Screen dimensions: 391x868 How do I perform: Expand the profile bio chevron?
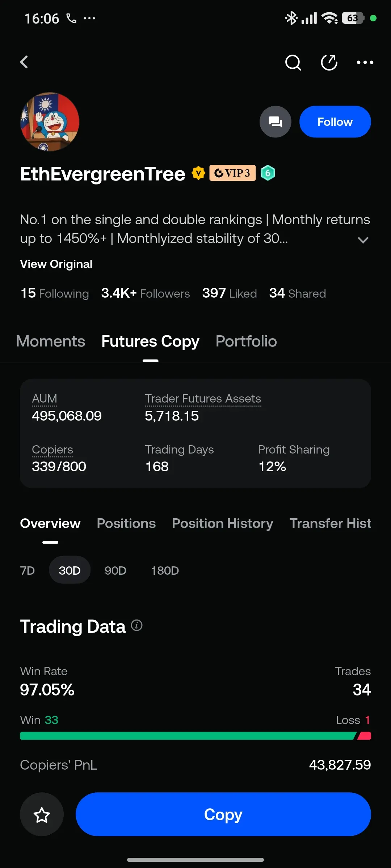point(363,240)
